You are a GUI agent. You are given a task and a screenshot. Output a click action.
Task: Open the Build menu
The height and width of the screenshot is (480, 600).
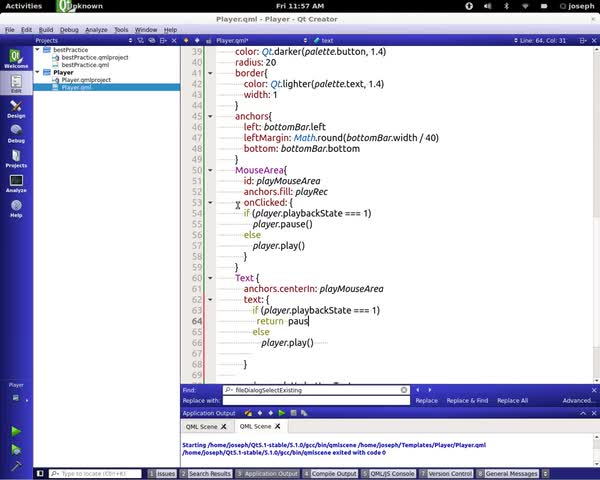click(x=46, y=30)
